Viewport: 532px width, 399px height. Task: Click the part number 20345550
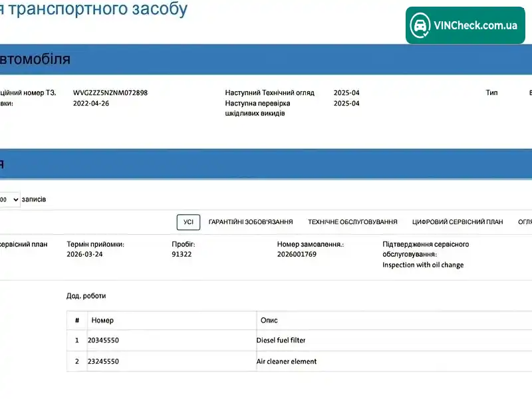(x=103, y=340)
